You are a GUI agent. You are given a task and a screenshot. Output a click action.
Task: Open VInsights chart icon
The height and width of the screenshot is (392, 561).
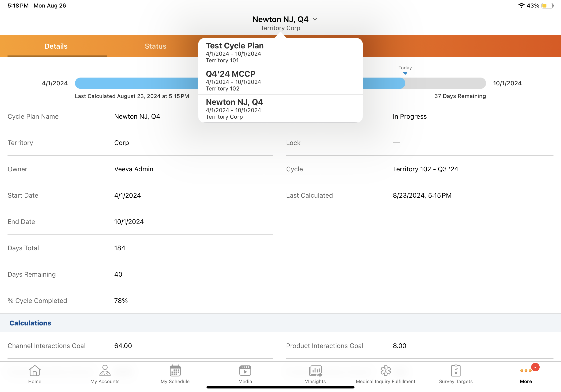coord(315,371)
